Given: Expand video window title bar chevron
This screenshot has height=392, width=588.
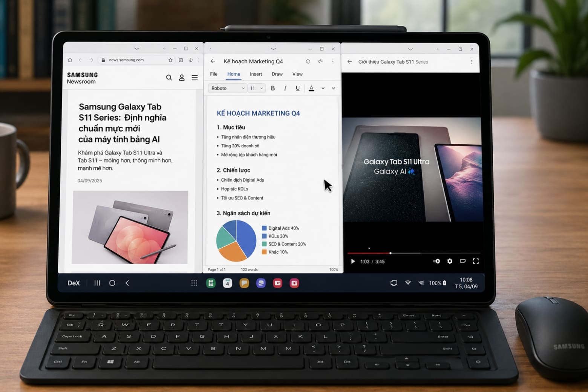Looking at the screenshot, I should pos(410,49).
